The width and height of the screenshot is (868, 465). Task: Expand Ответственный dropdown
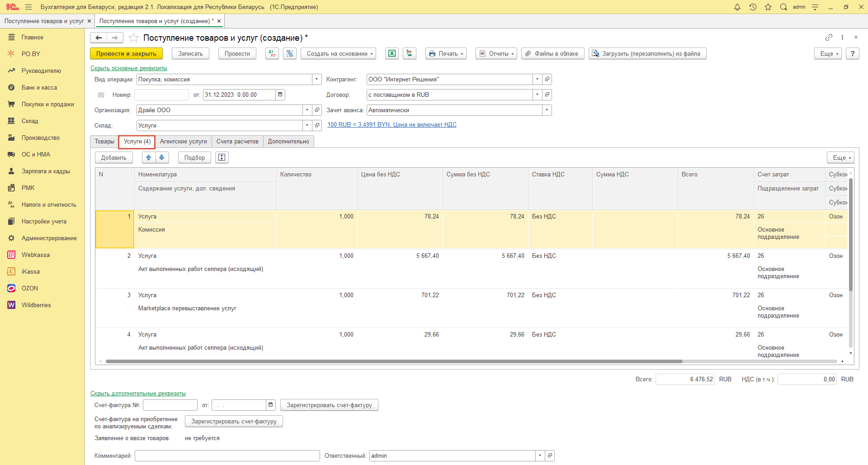(x=540, y=456)
